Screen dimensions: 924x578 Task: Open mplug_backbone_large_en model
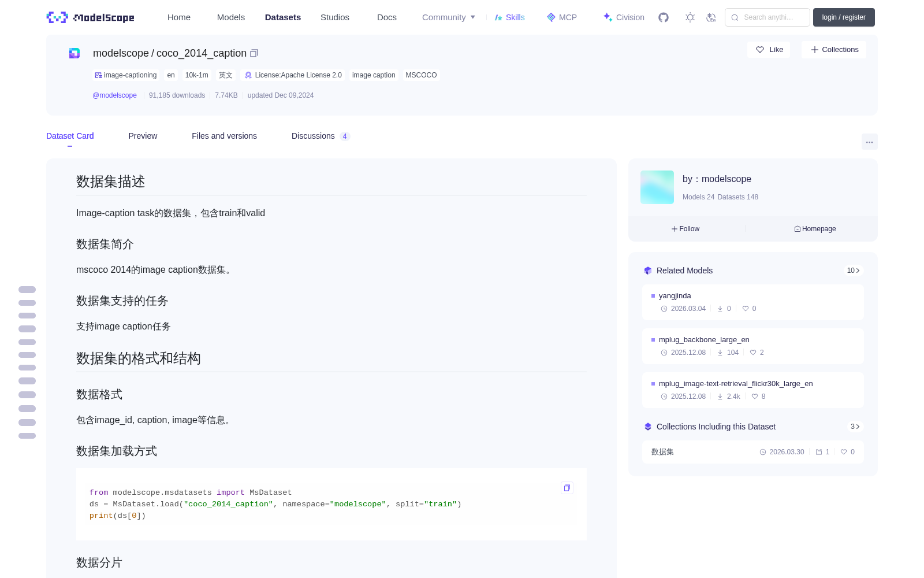(753, 346)
